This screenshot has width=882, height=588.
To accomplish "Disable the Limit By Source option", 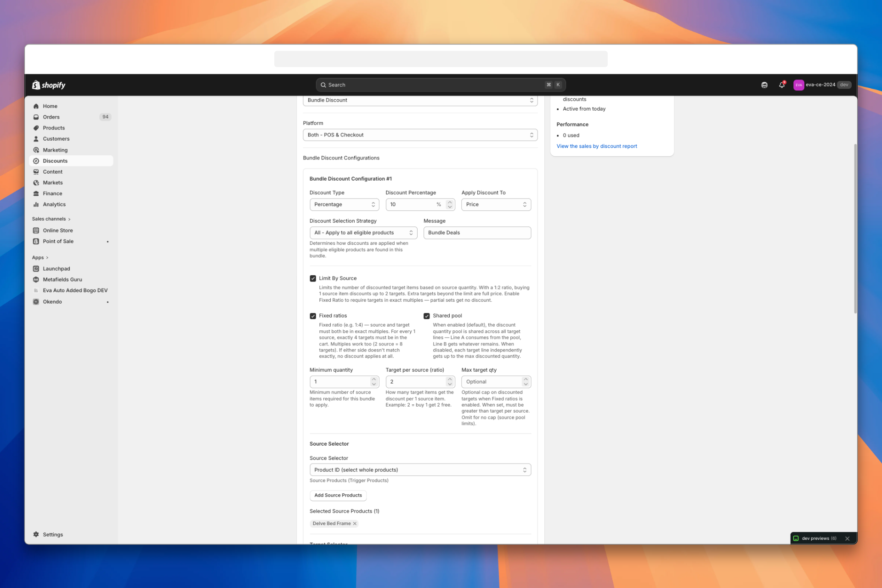I will pyautogui.click(x=313, y=278).
